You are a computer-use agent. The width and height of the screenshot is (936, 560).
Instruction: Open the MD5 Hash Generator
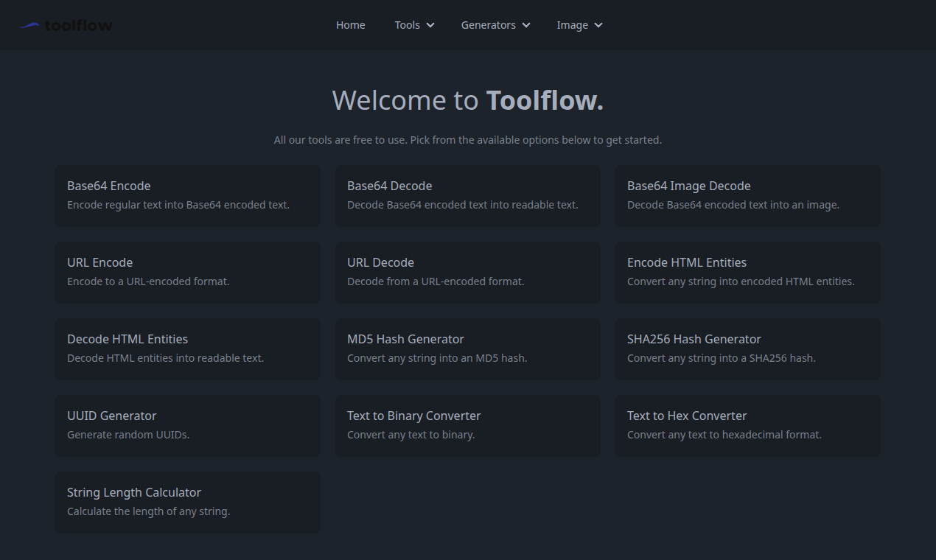point(468,349)
